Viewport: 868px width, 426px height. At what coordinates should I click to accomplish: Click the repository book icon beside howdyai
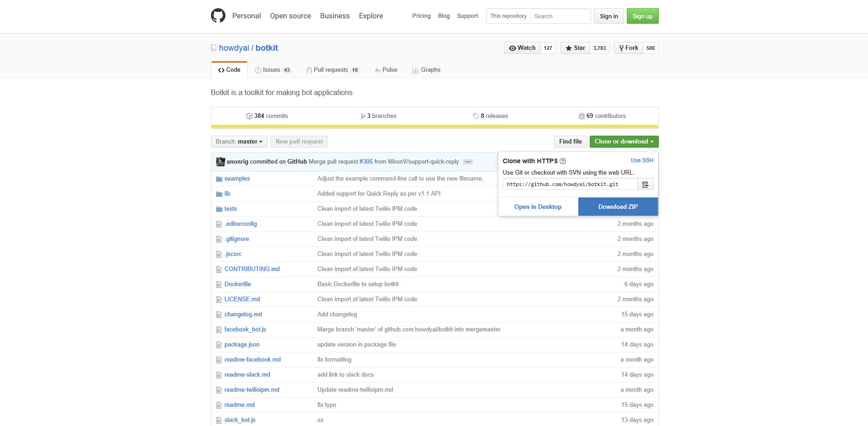tap(213, 48)
